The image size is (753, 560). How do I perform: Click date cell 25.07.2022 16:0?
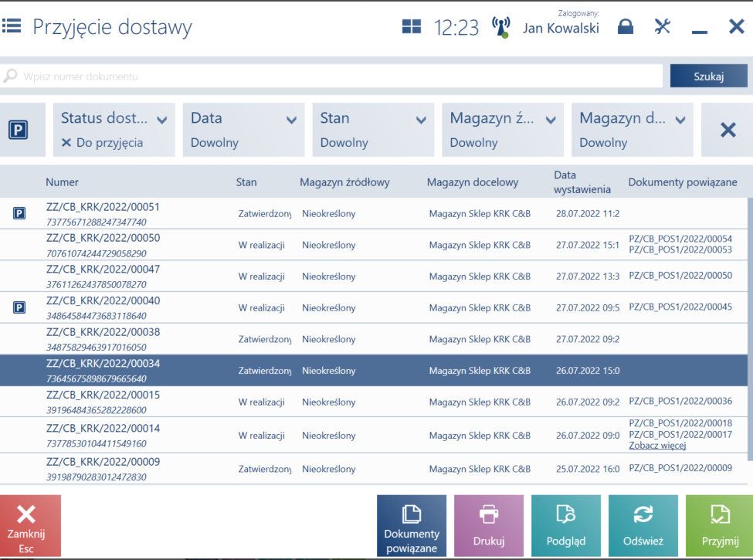pyautogui.click(x=588, y=469)
